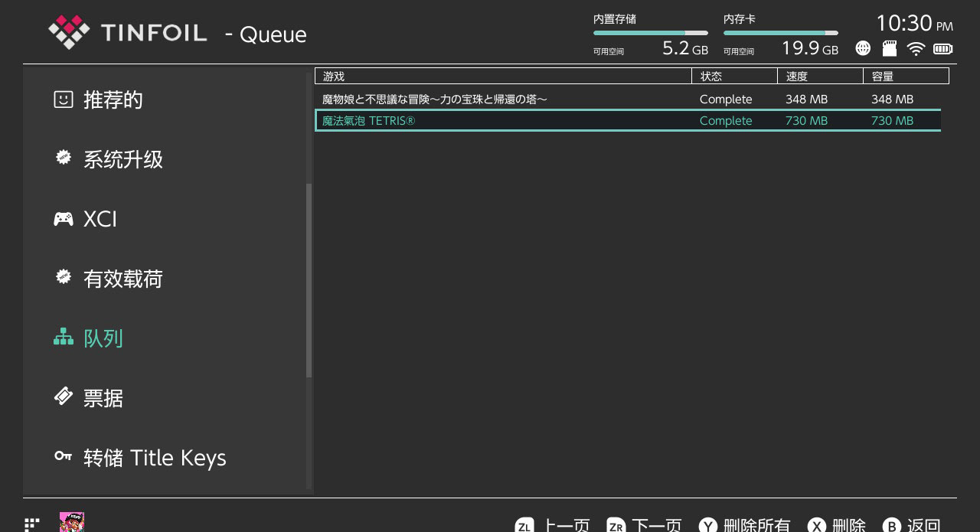Click the 速度 column header
Image resolution: width=980 pixels, height=532 pixels.
click(x=821, y=76)
